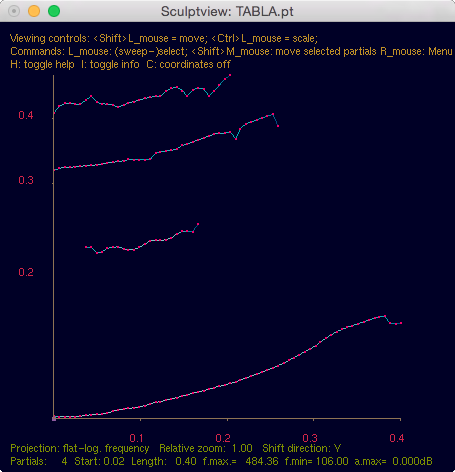Click the 'C: coordinates off' hint text
455x472 pixels.
click(188, 64)
